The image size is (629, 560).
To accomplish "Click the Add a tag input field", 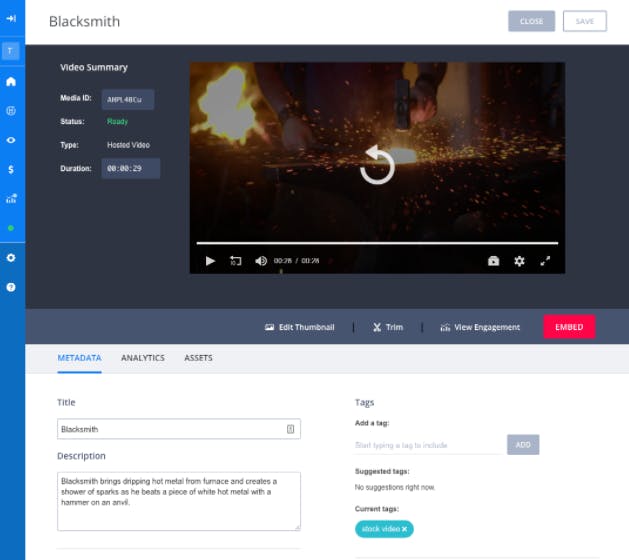I will 428,445.
